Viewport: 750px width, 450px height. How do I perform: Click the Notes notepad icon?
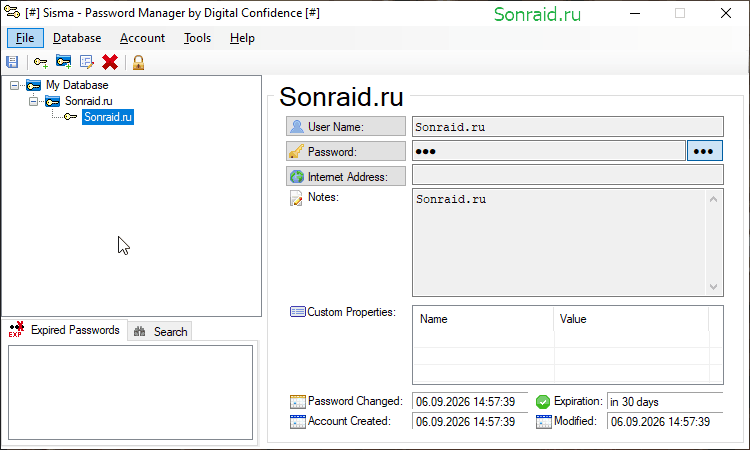pyautogui.click(x=296, y=198)
